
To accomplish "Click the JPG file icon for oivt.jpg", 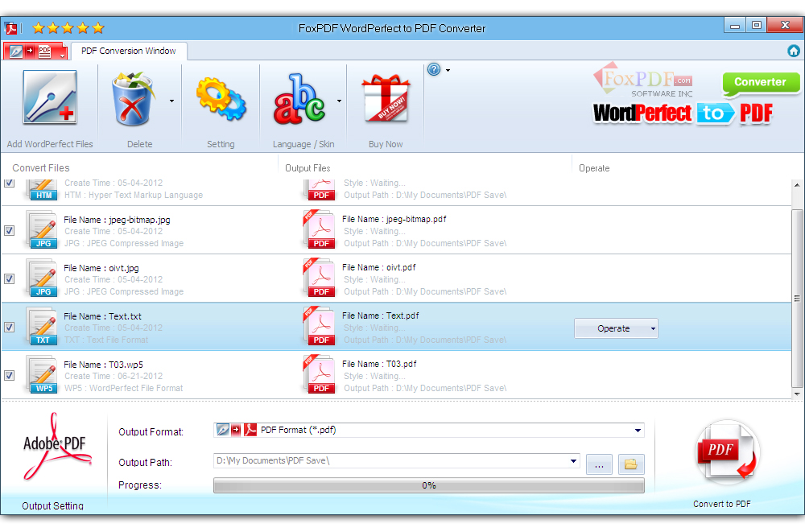I will (x=43, y=278).
